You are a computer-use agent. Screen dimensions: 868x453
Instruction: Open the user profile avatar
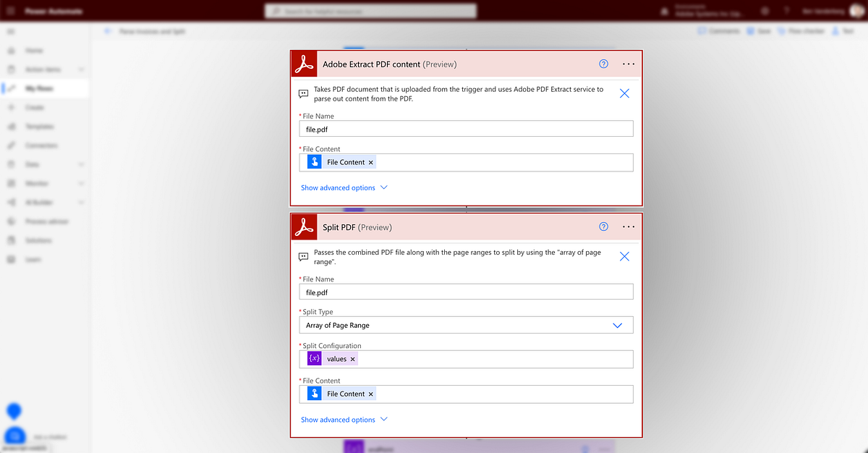(x=856, y=12)
